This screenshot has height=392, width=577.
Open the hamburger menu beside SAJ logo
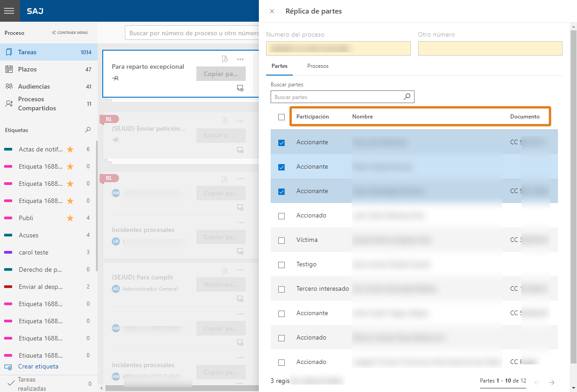point(10,11)
